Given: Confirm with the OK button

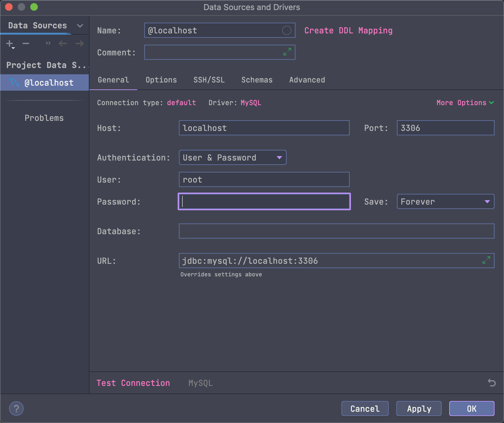Looking at the screenshot, I should pos(472,409).
